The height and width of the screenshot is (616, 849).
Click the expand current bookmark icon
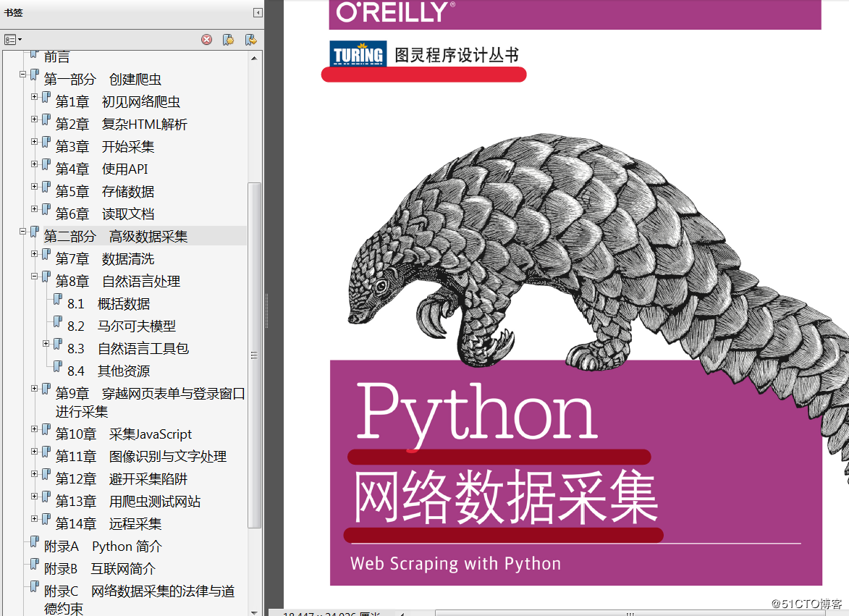[250, 40]
